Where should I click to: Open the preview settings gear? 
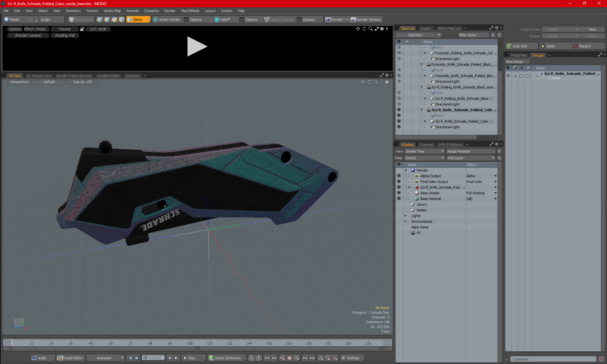(x=382, y=29)
